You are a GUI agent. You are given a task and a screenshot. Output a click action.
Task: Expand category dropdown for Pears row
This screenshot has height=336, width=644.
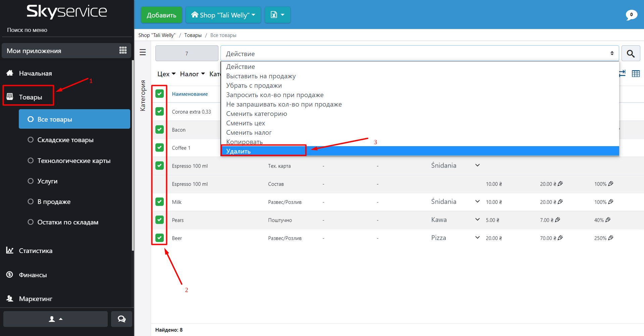477,220
